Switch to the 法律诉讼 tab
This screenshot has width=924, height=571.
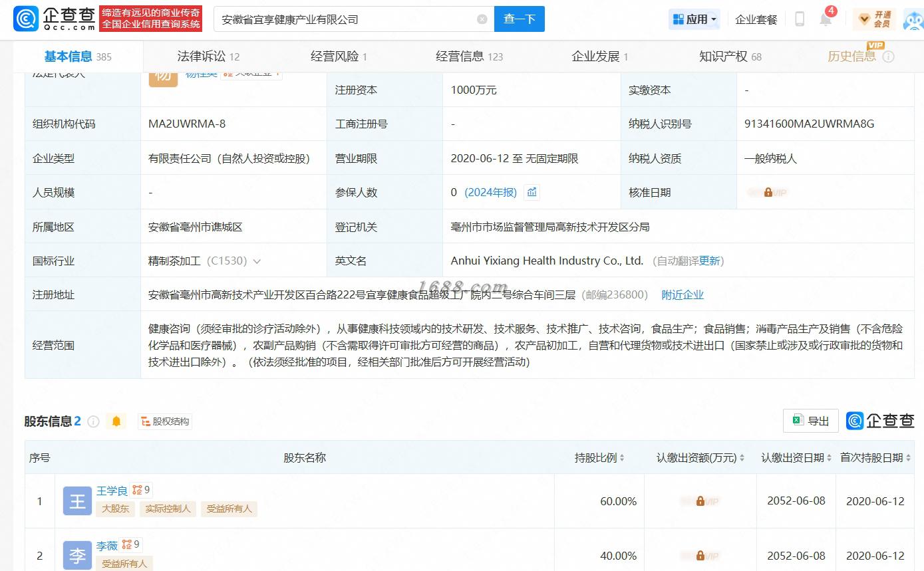[x=208, y=57]
